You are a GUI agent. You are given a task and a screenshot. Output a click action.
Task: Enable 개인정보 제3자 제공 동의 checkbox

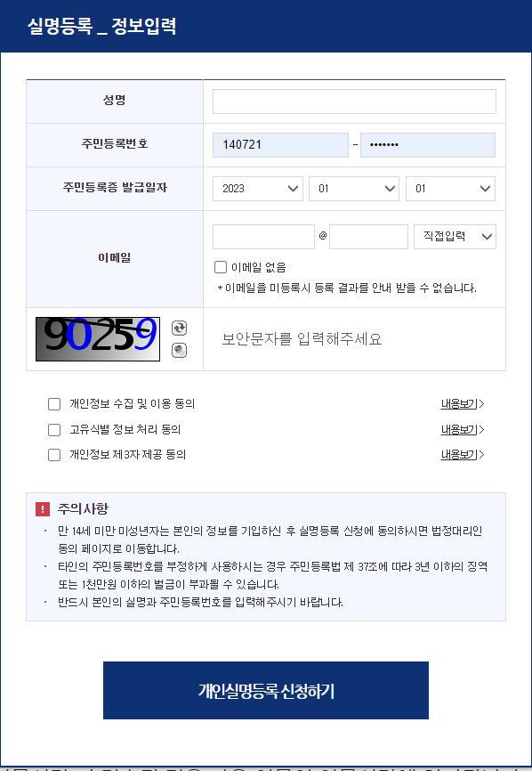[54, 455]
